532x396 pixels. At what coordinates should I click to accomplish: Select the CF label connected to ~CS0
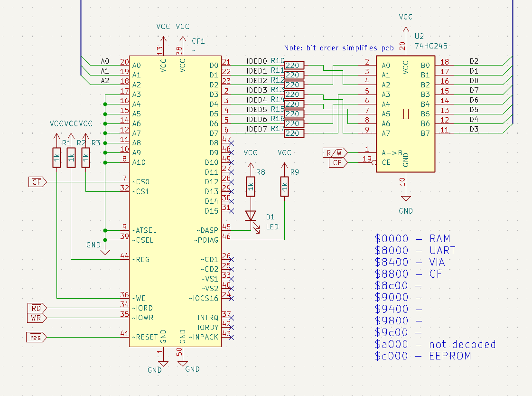(37, 182)
